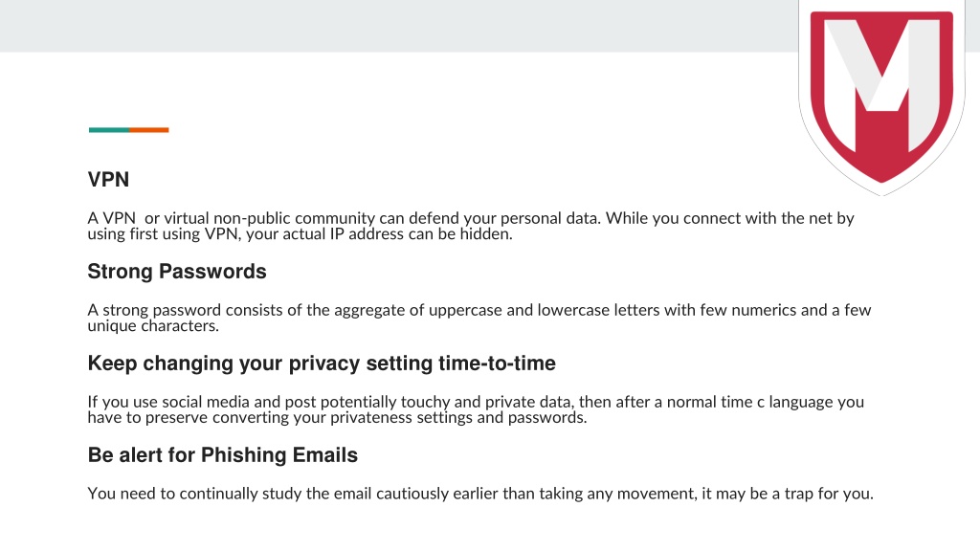The width and height of the screenshot is (980, 551).
Task: Click the strong password description text
Action: coord(479,318)
